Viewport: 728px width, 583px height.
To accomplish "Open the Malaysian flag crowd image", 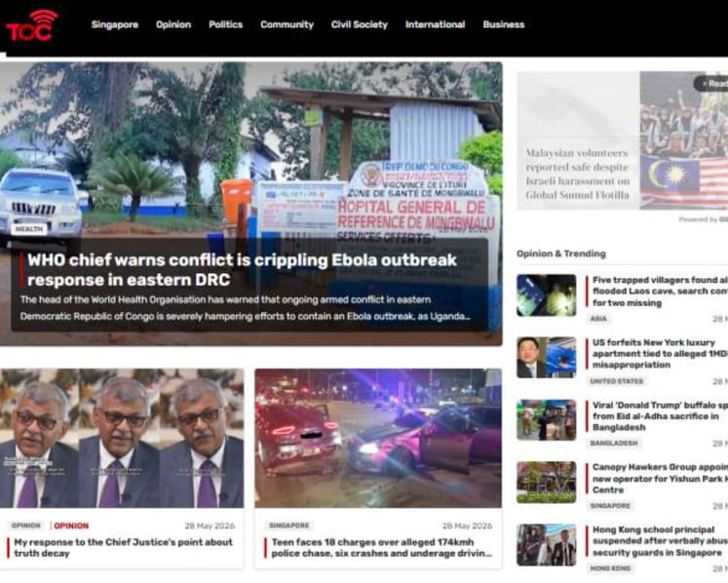I will tap(683, 140).
